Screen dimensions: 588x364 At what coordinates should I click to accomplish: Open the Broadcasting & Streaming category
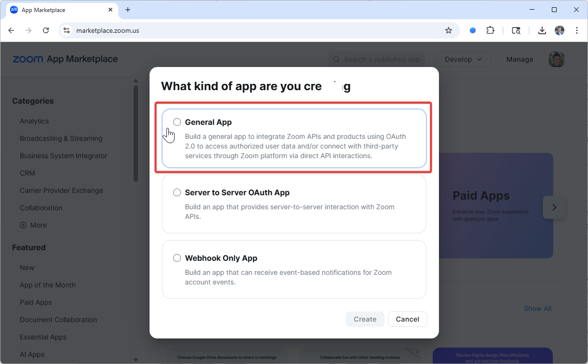tap(61, 138)
